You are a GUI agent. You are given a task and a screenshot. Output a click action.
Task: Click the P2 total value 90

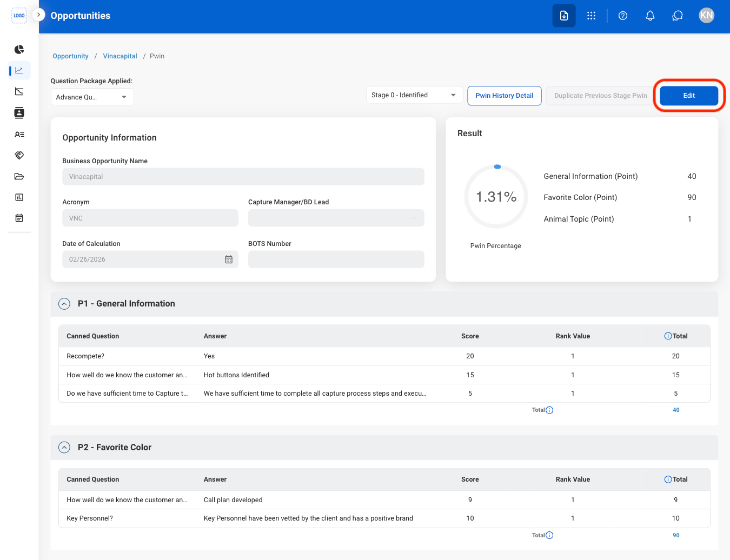coord(676,536)
